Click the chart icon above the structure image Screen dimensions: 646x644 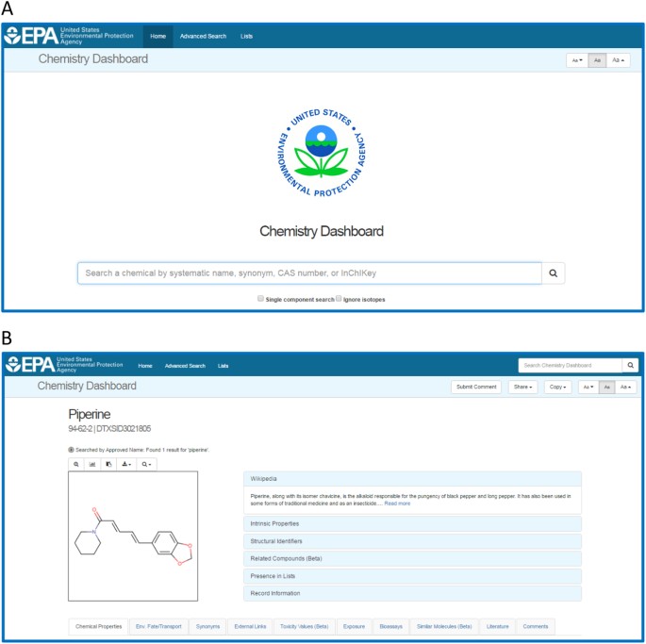pos(92,464)
